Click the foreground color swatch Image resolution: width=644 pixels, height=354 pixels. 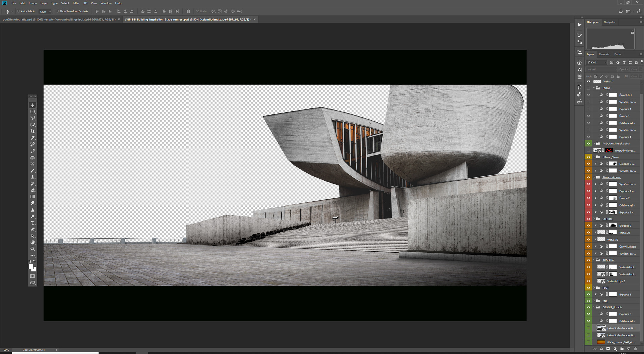pyautogui.click(x=31, y=267)
